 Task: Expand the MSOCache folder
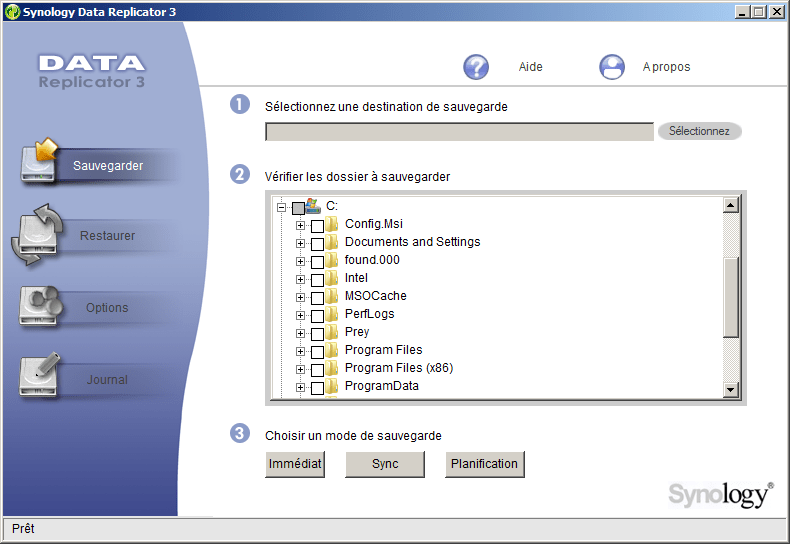(x=300, y=297)
